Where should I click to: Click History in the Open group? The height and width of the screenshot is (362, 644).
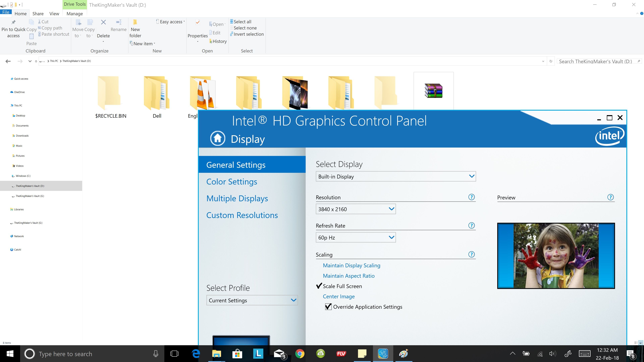218,41
